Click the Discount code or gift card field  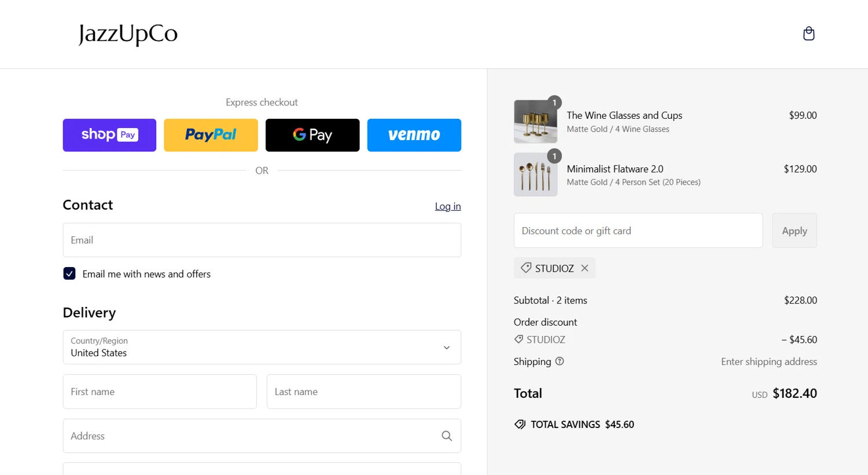tap(638, 231)
